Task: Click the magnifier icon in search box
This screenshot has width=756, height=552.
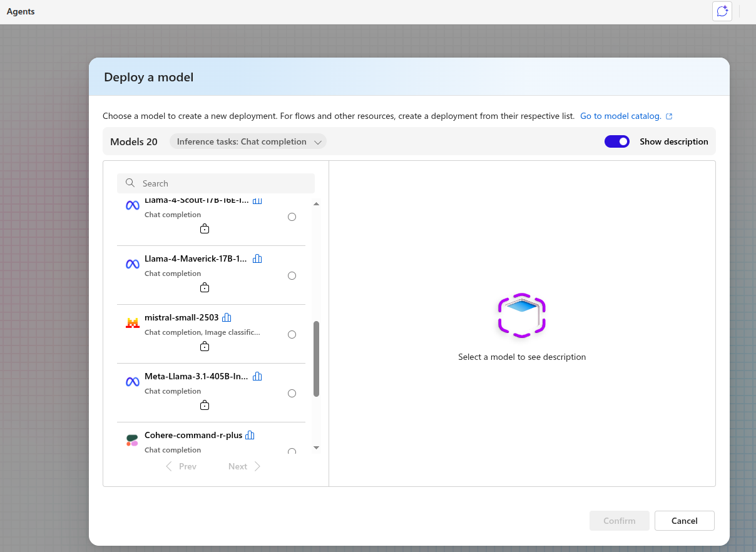Action: [130, 183]
